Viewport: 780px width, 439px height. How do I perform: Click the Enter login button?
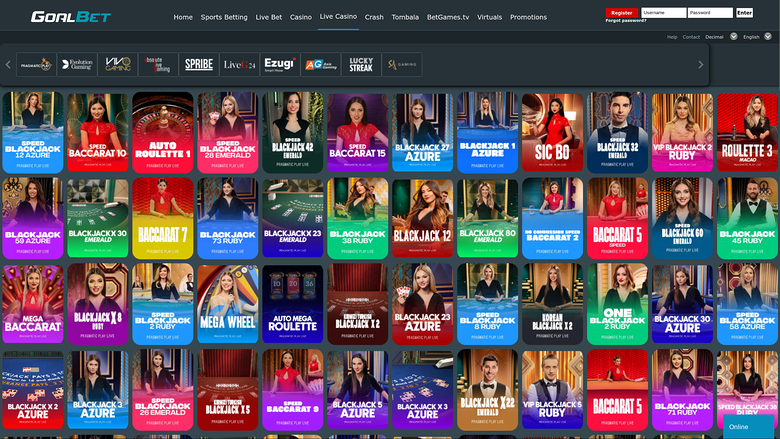tap(744, 13)
